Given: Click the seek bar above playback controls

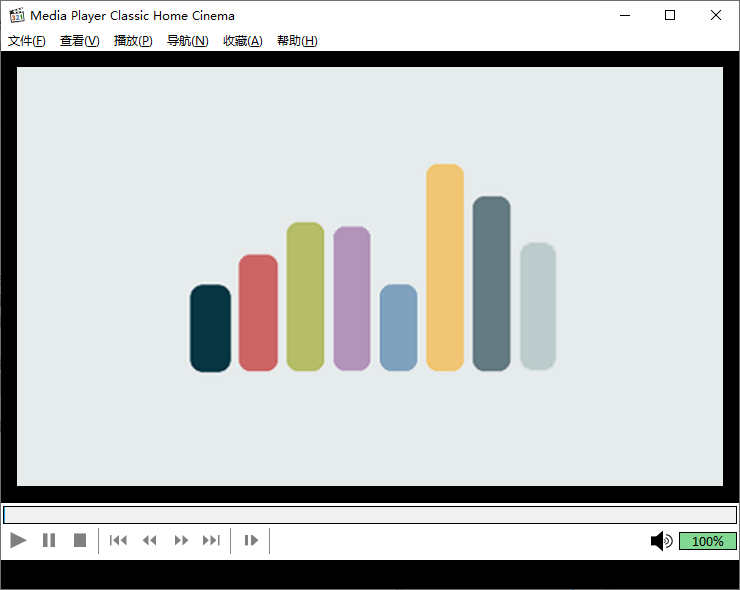Looking at the screenshot, I should click(370, 515).
